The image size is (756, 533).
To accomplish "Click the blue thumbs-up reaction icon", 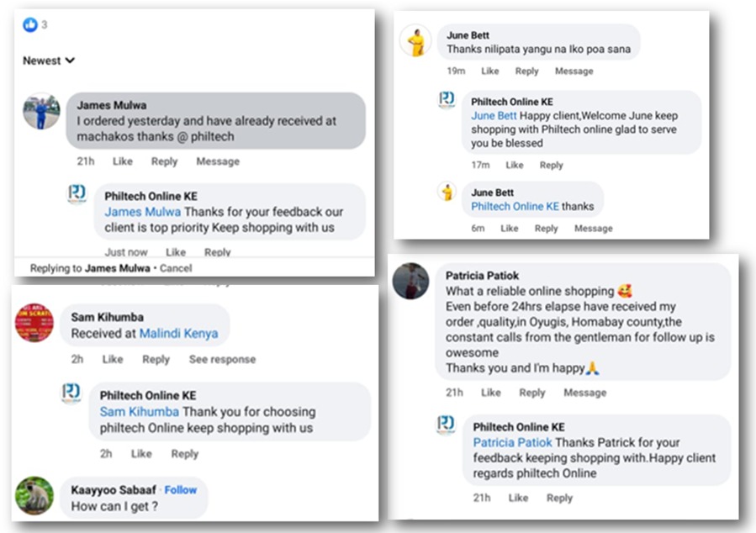I will 30,25.
